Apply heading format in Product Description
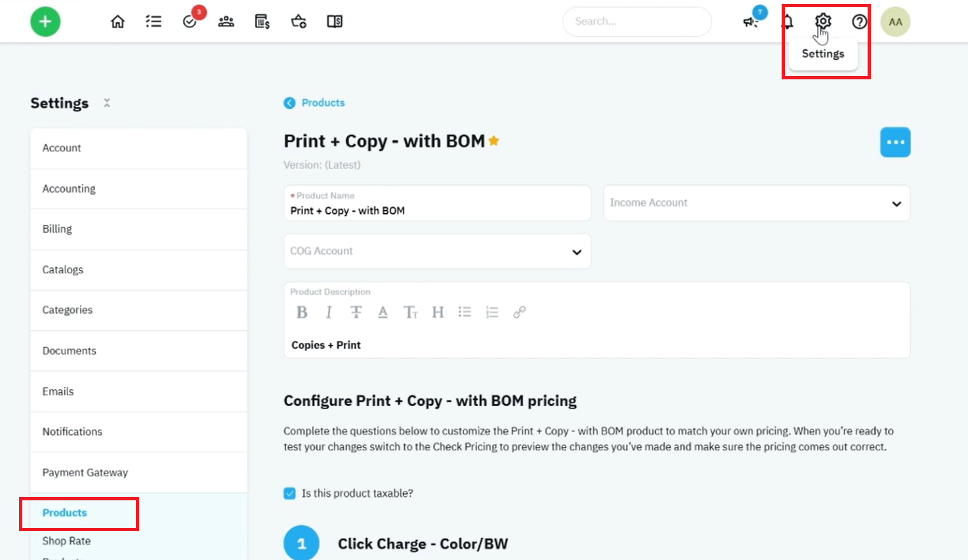This screenshot has width=968, height=560. click(x=438, y=312)
